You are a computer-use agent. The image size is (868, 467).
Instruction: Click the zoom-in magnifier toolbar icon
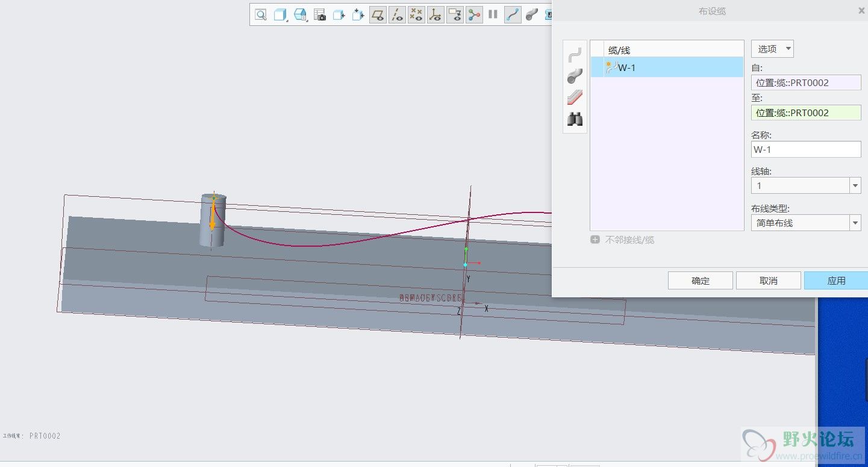(x=261, y=14)
